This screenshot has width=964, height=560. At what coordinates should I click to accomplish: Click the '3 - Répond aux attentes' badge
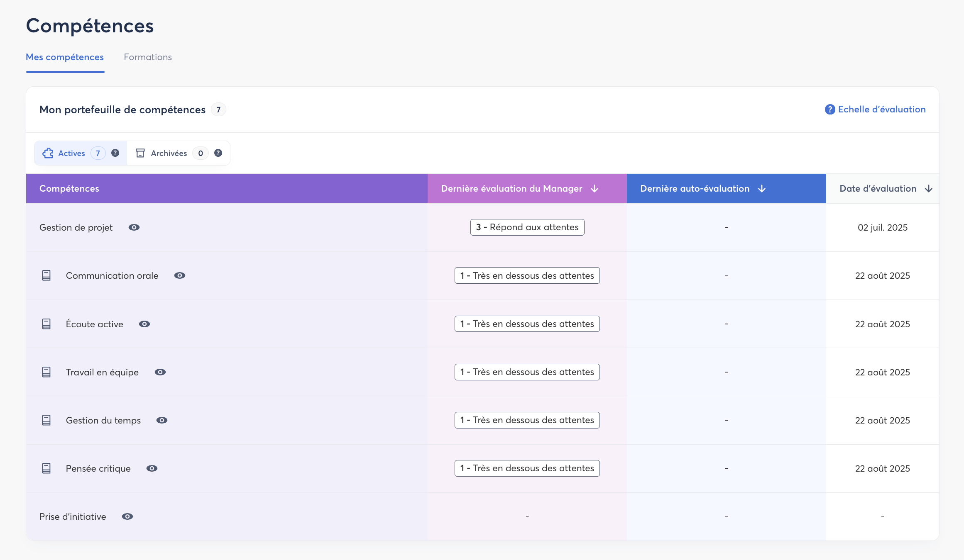click(527, 227)
